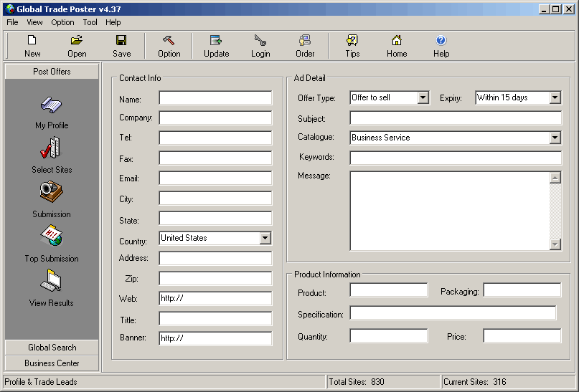This screenshot has height=392, width=579.
Task: Click the 'Profile & Trade Leads' status text
Action: (41, 382)
